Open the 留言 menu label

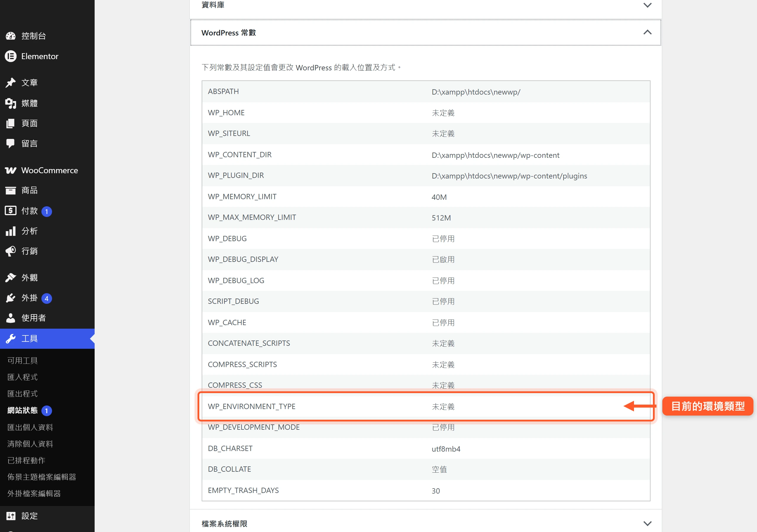29,143
